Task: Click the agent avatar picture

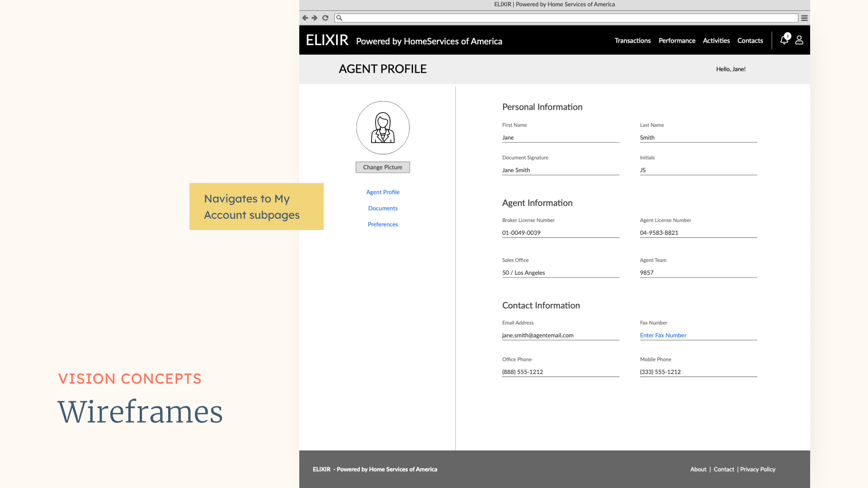Action: (382, 128)
